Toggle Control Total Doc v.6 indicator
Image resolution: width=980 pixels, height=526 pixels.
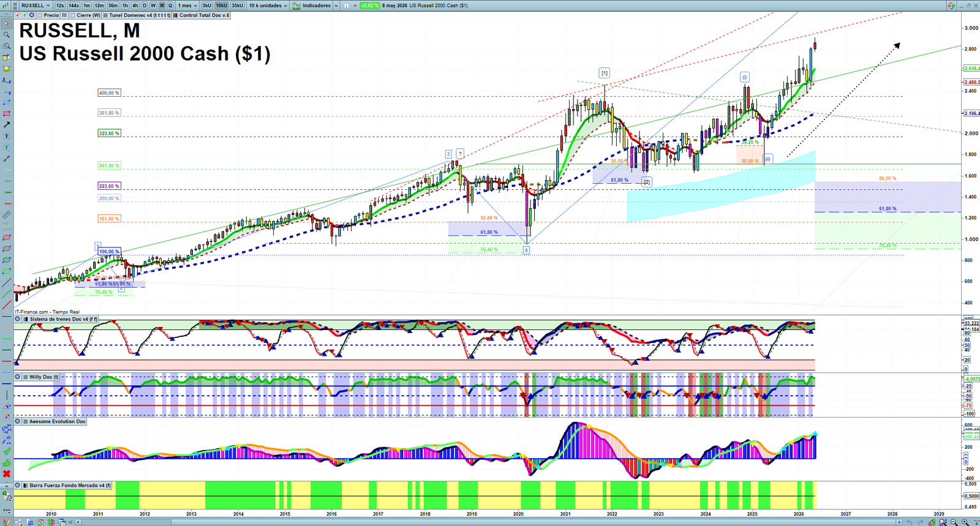click(x=175, y=15)
